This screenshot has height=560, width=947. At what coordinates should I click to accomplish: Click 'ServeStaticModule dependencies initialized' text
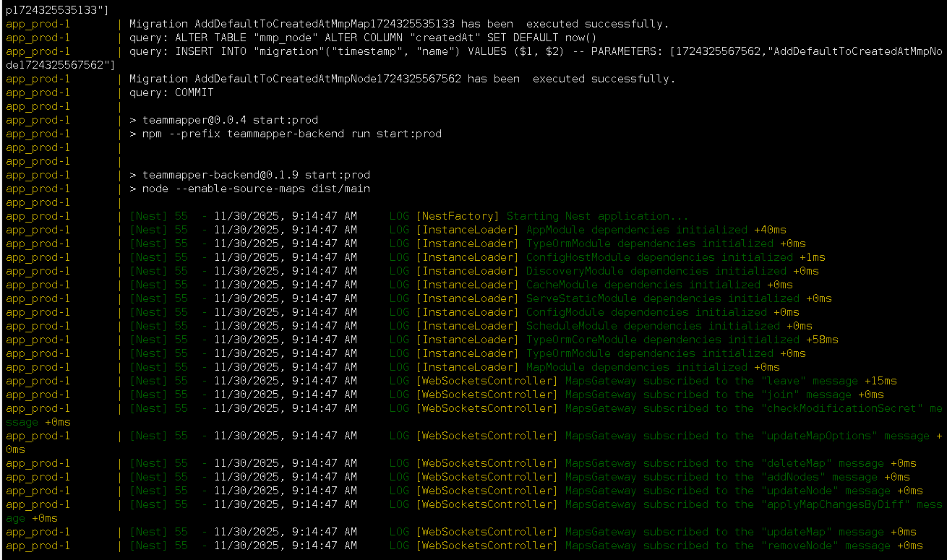(x=663, y=298)
